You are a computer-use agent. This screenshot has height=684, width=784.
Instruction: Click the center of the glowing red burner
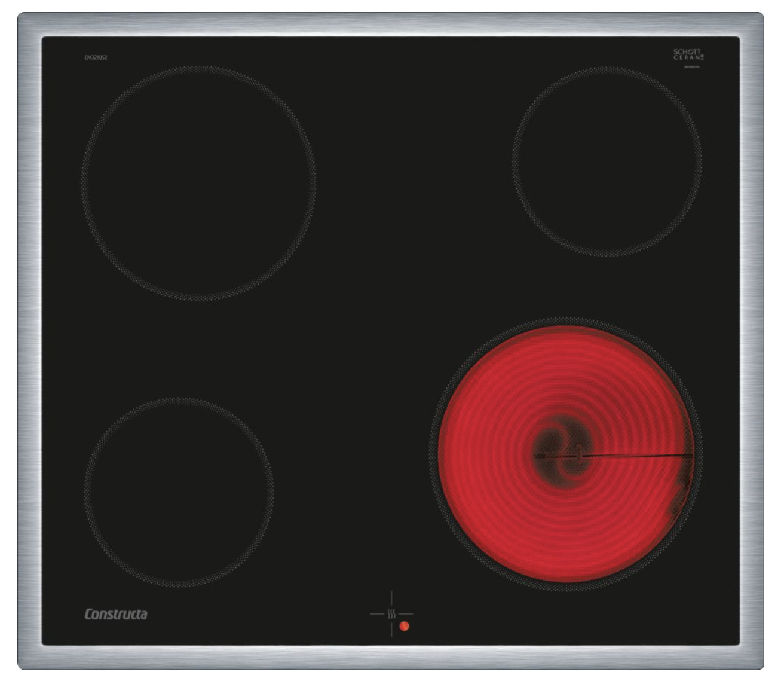click(x=565, y=454)
